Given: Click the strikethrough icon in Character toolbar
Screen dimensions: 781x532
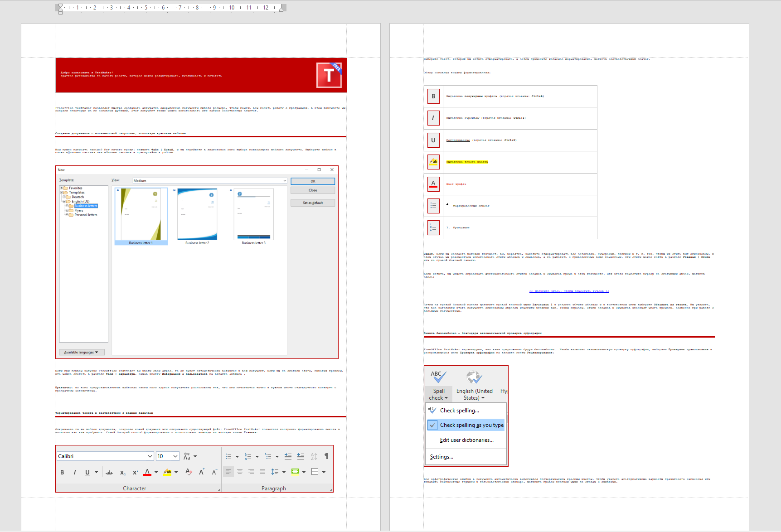Looking at the screenshot, I should [x=109, y=472].
